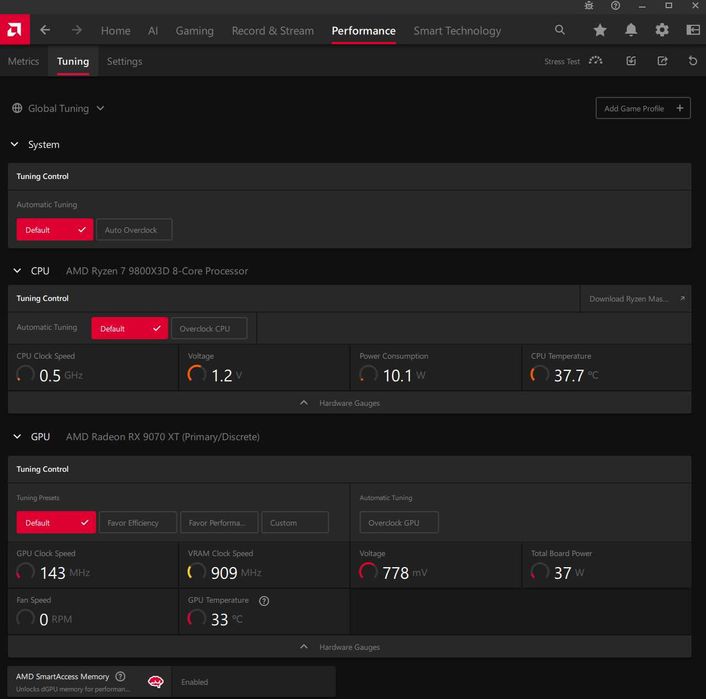This screenshot has height=699, width=706.
Task: Select CPU Default automatic tuning
Action: [x=130, y=328]
